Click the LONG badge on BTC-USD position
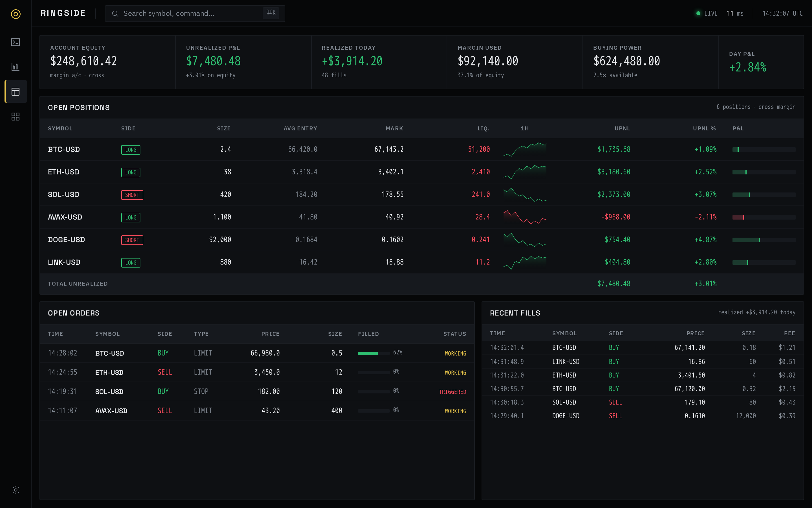Screen dimensions: 812x508 click(131, 150)
